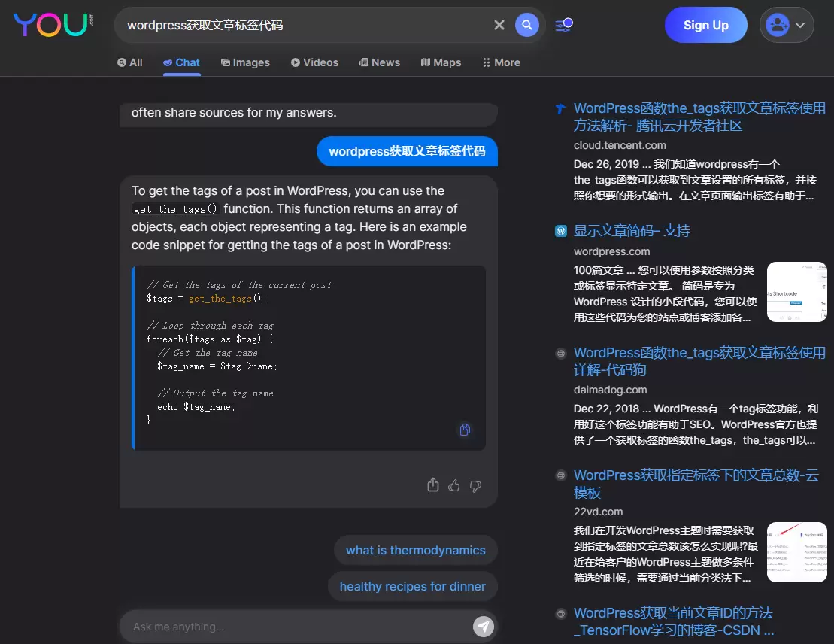Focus the 'Ask me anything...' input
Image resolution: width=834 pixels, height=644 pixels.
(x=298, y=627)
